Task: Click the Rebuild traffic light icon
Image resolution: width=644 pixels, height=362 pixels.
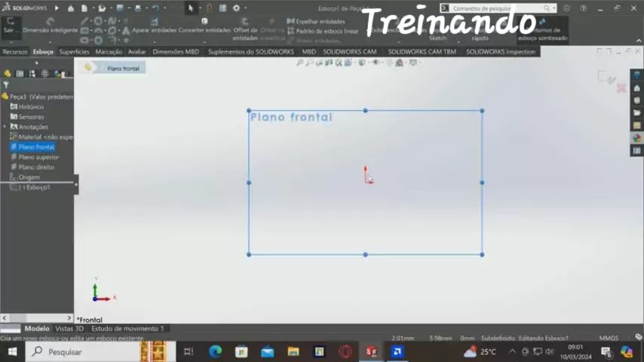Action: [210, 8]
